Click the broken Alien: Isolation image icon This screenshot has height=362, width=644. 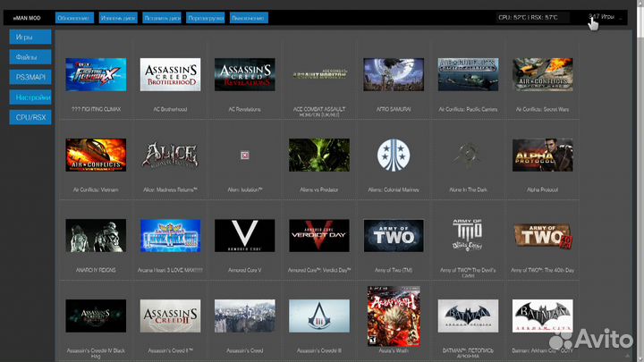click(244, 155)
